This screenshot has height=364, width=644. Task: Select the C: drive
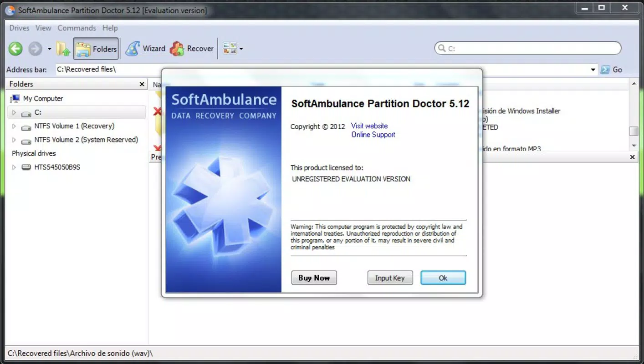click(38, 112)
